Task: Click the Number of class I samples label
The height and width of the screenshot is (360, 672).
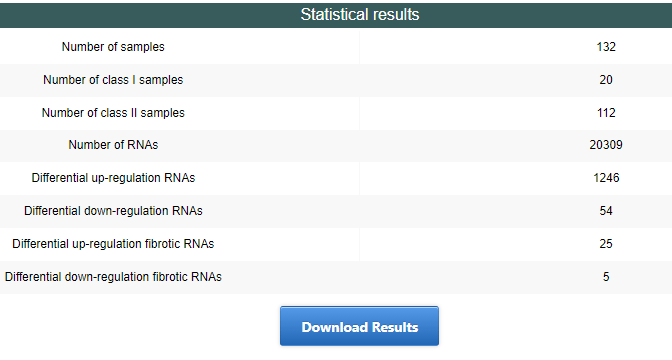Action: (x=113, y=80)
